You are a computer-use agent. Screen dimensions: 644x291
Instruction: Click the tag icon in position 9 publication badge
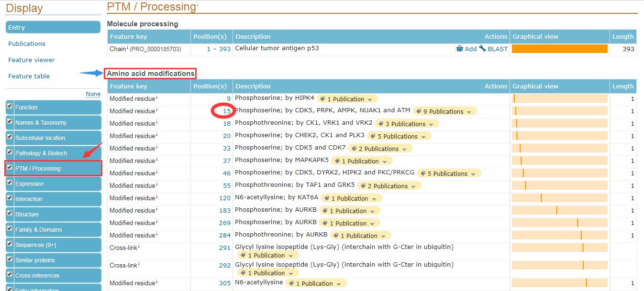(x=322, y=99)
